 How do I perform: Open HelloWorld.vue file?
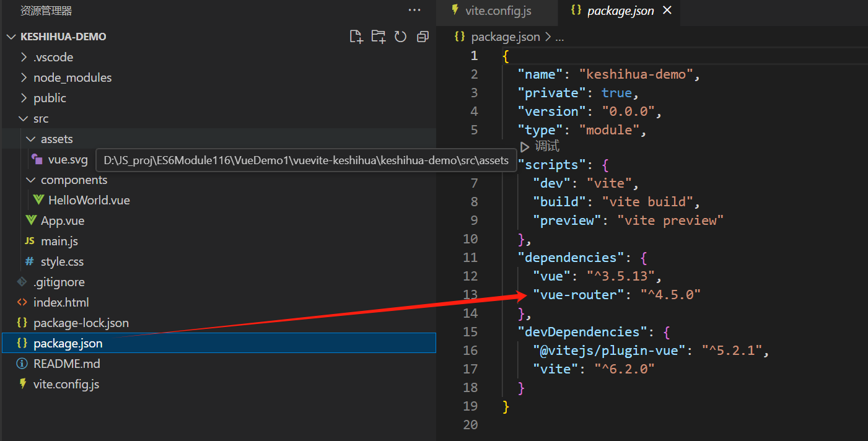point(218,200)
